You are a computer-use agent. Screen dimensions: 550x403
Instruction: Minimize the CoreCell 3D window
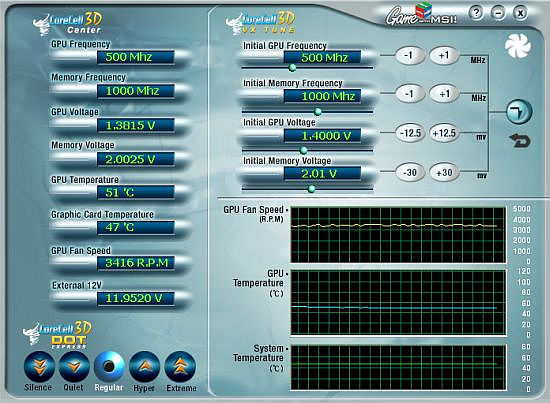(498, 13)
